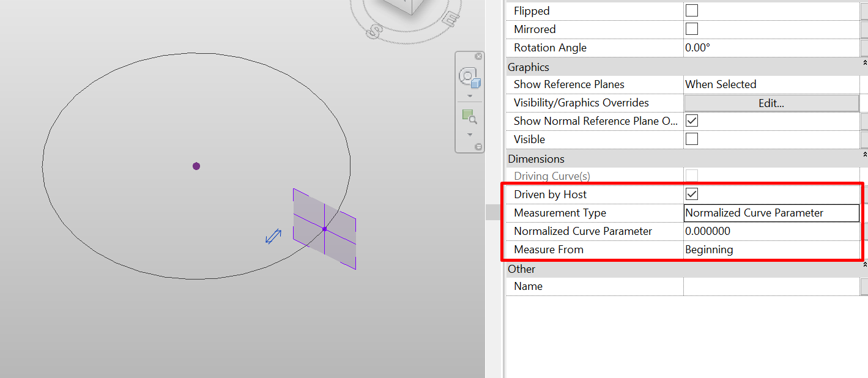Click the Show Reference Planes label

click(569, 84)
